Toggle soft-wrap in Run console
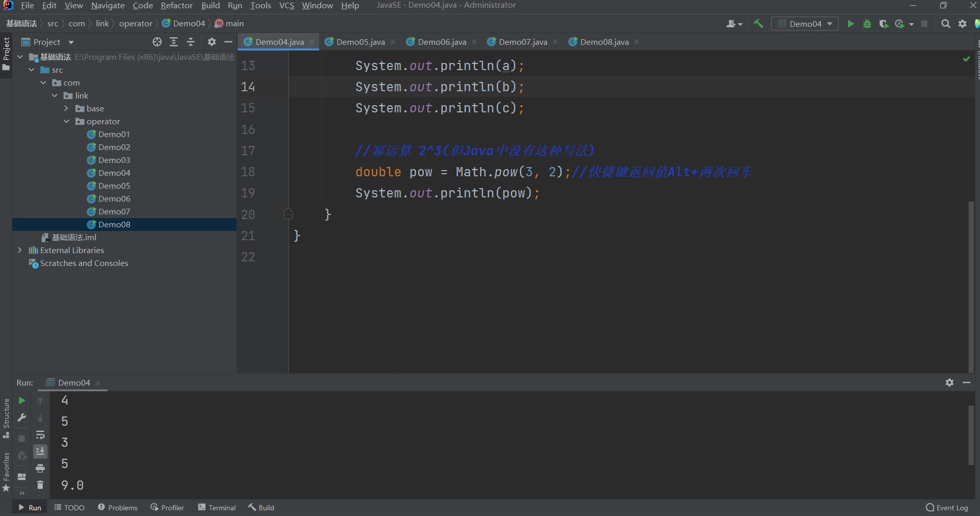 [40, 435]
